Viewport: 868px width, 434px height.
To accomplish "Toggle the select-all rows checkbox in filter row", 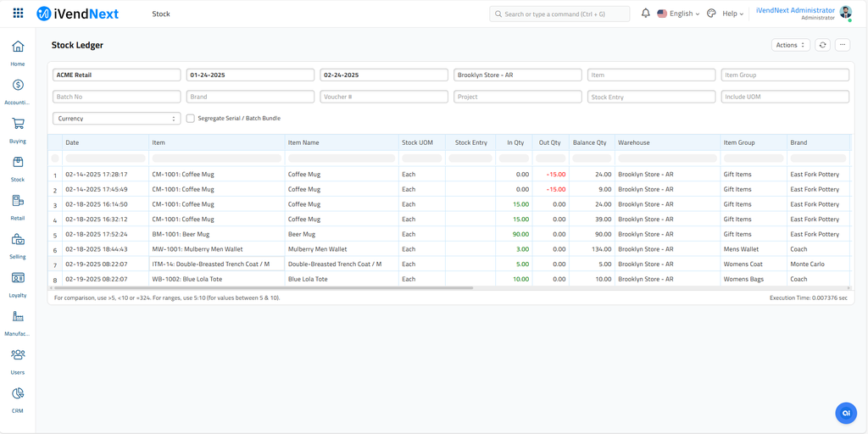I will [x=55, y=159].
